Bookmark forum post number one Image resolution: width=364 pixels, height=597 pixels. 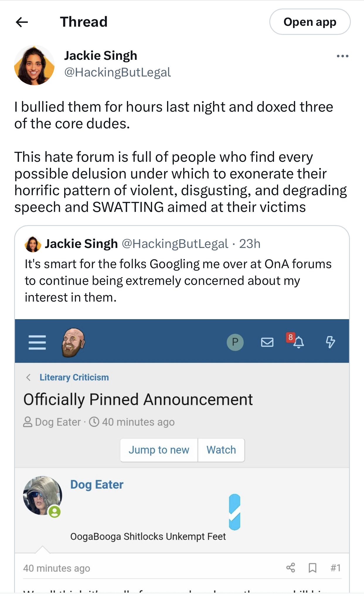click(x=312, y=568)
